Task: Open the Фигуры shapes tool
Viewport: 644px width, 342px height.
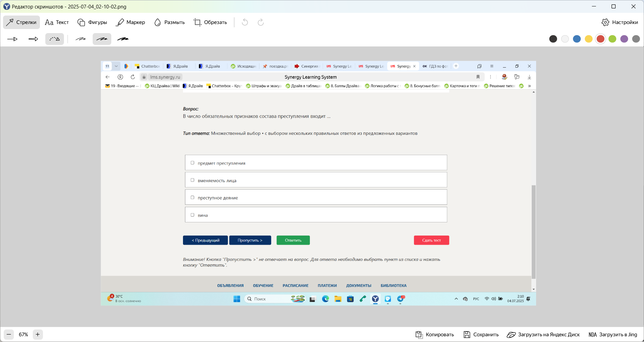Action: point(92,22)
